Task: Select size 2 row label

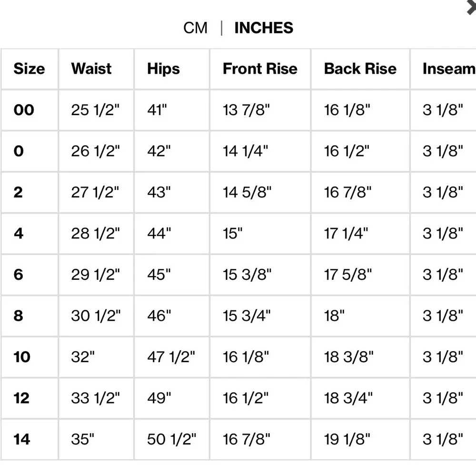Action: [18, 192]
